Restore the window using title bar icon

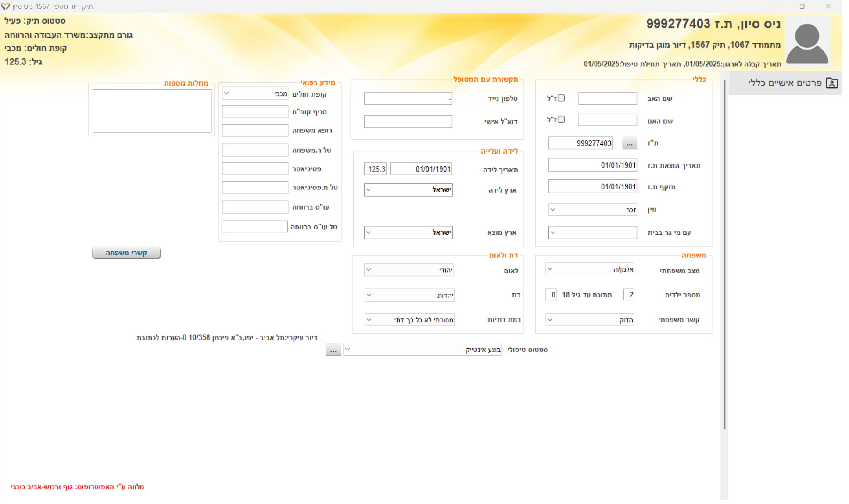click(x=802, y=6)
